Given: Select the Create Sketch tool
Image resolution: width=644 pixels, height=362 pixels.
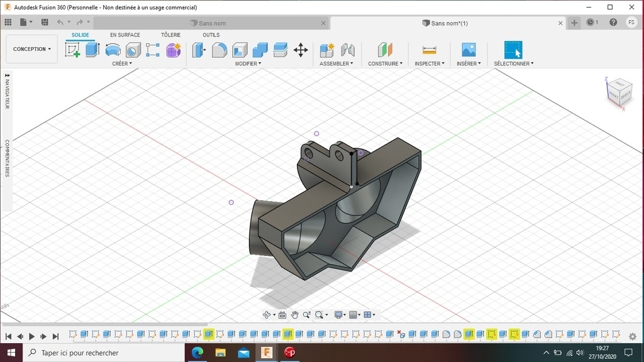Looking at the screenshot, I should [x=72, y=50].
